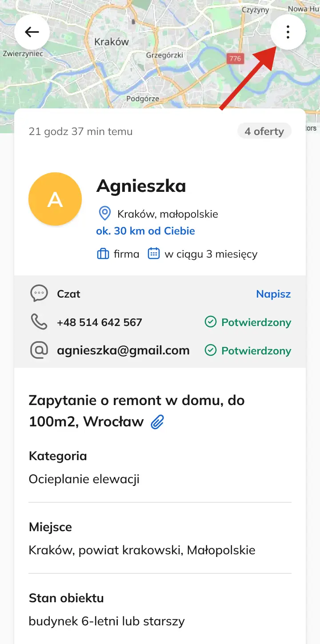Click the briefcase icon beside firma
This screenshot has width=320, height=644.
pos(103,254)
